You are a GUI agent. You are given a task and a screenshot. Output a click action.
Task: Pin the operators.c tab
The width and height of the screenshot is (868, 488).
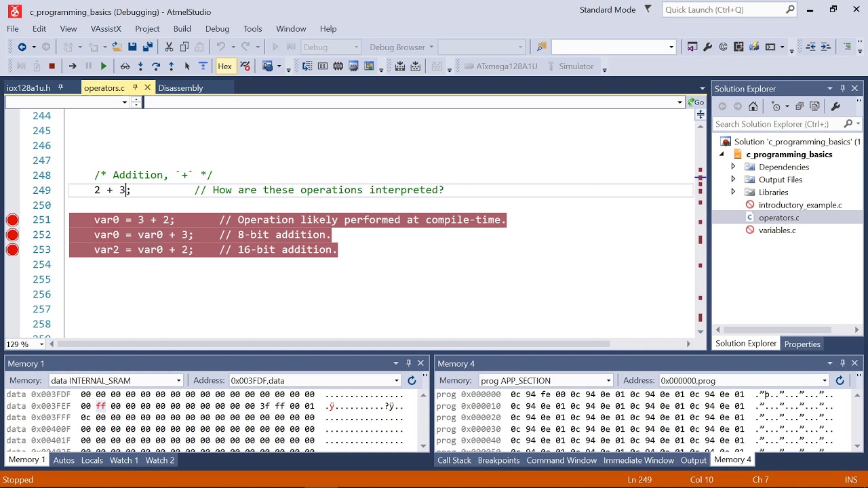(x=135, y=87)
